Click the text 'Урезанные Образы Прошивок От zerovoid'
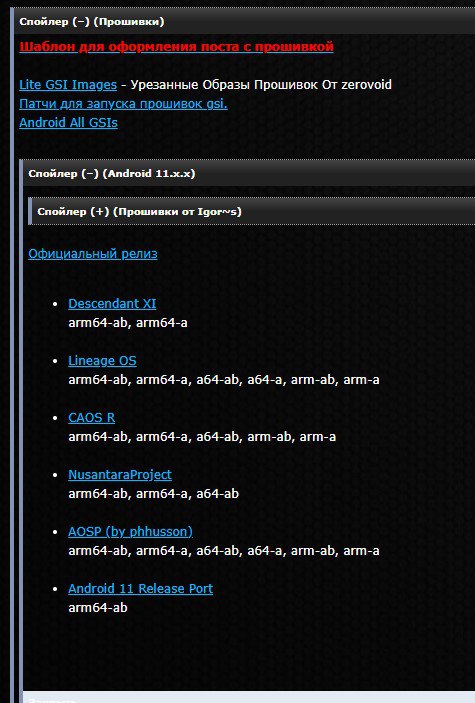475x703 pixels. pos(261,85)
